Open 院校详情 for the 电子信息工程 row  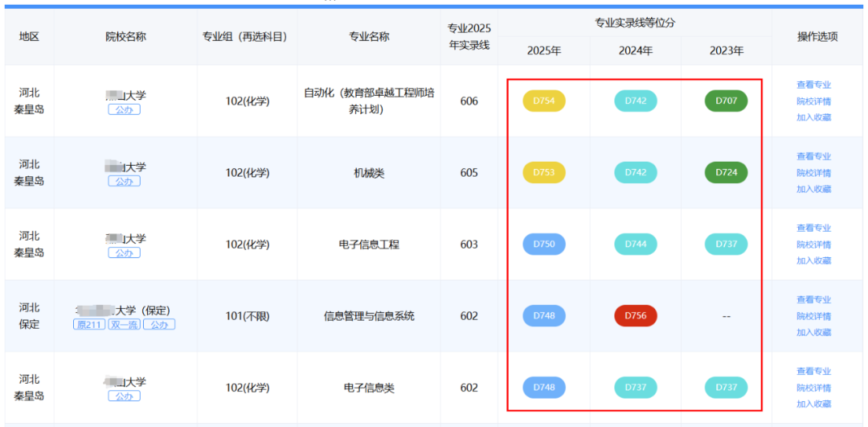813,244
